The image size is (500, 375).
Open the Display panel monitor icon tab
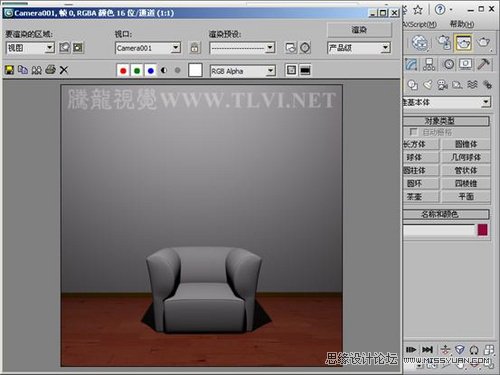(x=466, y=64)
